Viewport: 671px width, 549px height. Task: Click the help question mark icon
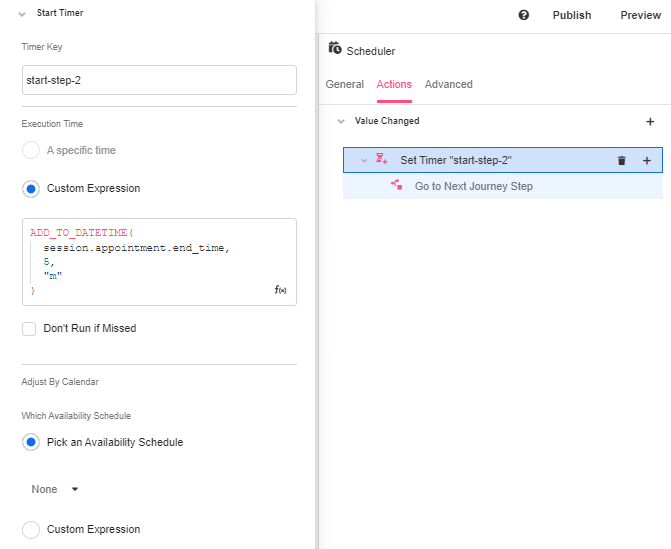point(524,15)
